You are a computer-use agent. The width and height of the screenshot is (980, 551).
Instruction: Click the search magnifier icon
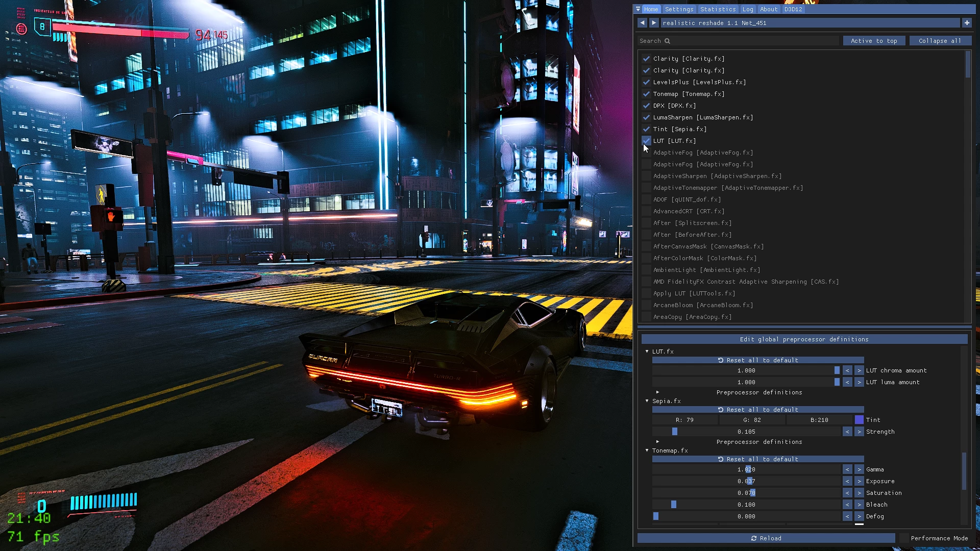coord(667,41)
